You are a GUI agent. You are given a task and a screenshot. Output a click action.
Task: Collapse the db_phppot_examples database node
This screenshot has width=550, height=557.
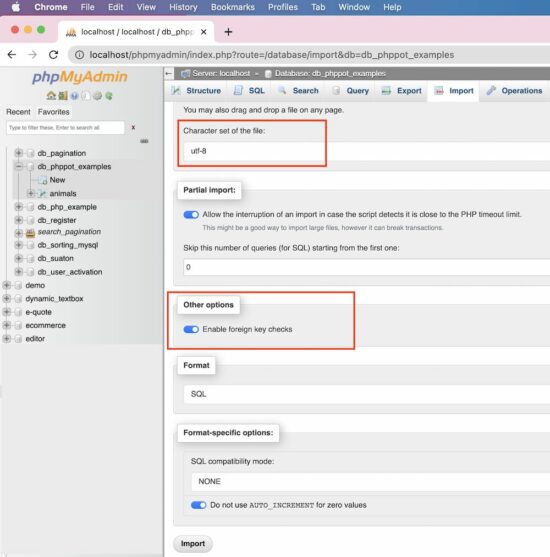[18, 166]
